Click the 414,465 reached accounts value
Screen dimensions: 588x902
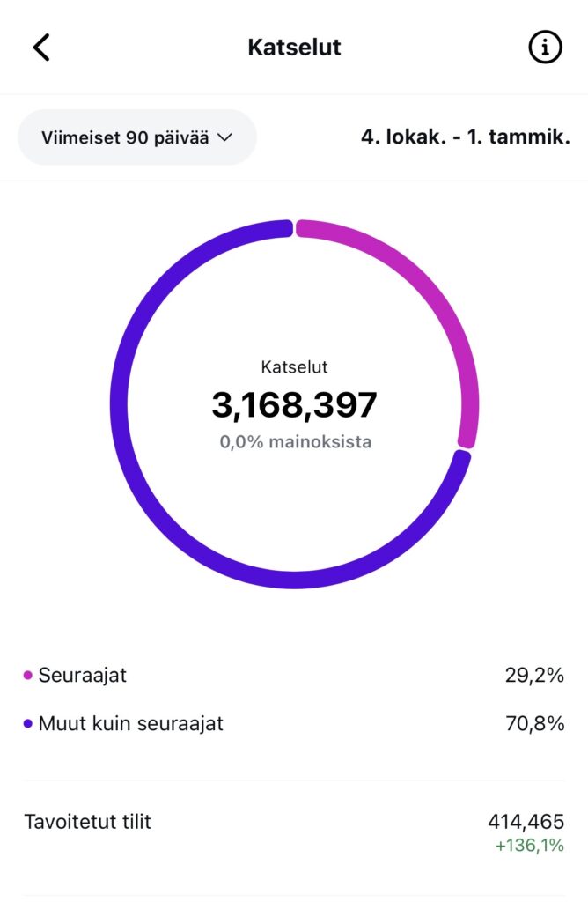526,822
